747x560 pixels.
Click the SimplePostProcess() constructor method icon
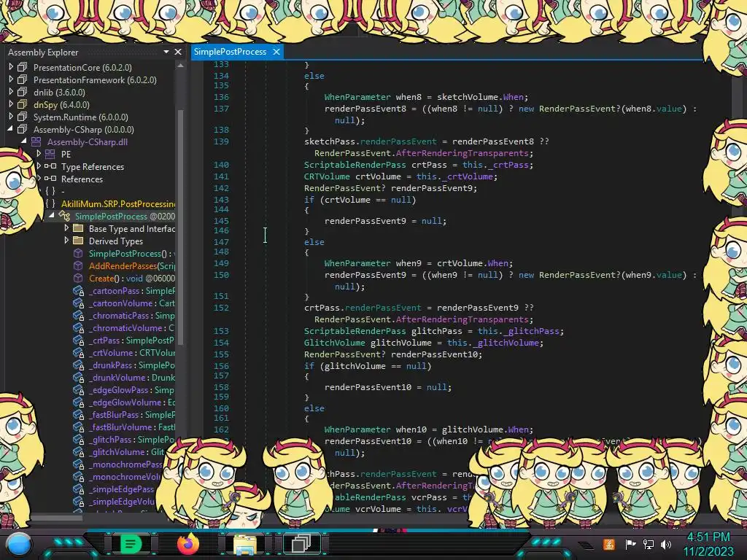[x=78, y=253]
